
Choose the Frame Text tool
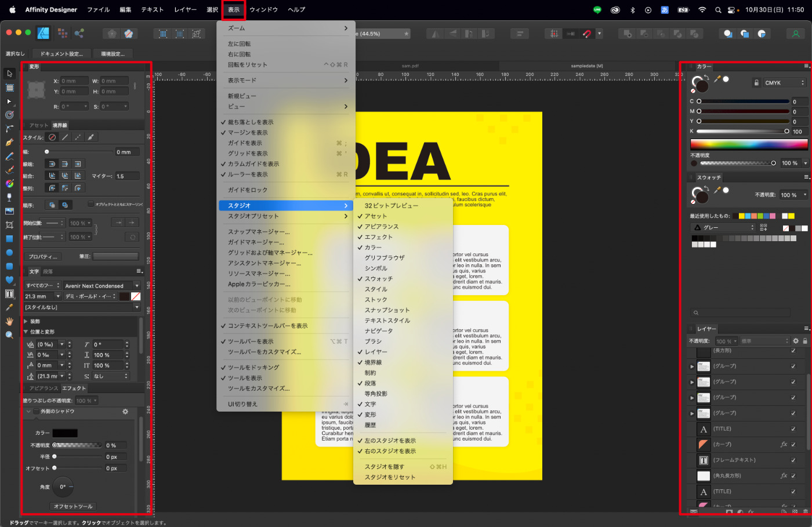[9, 294]
